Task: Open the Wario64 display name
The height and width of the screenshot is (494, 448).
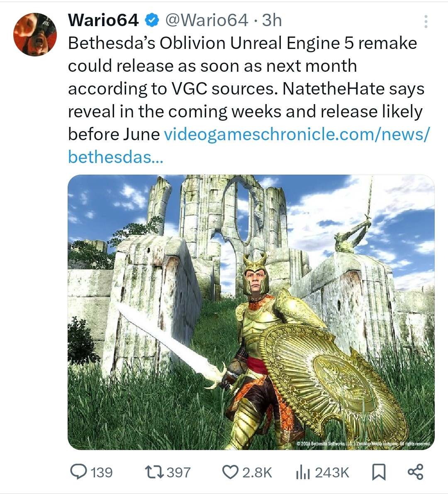Action: click(x=103, y=20)
